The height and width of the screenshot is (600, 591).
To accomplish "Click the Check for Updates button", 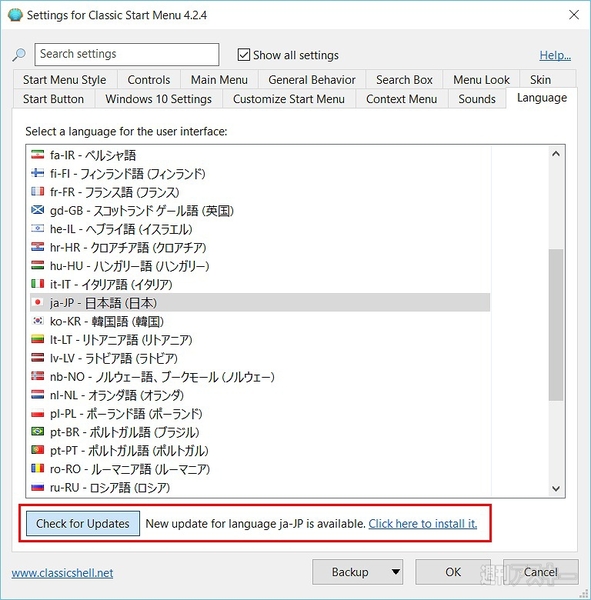I will pos(83,523).
